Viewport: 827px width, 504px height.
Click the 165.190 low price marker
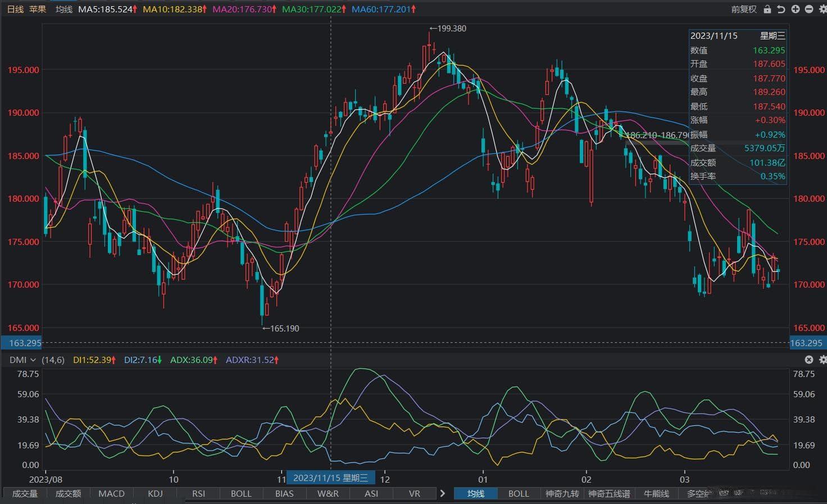tap(281, 328)
